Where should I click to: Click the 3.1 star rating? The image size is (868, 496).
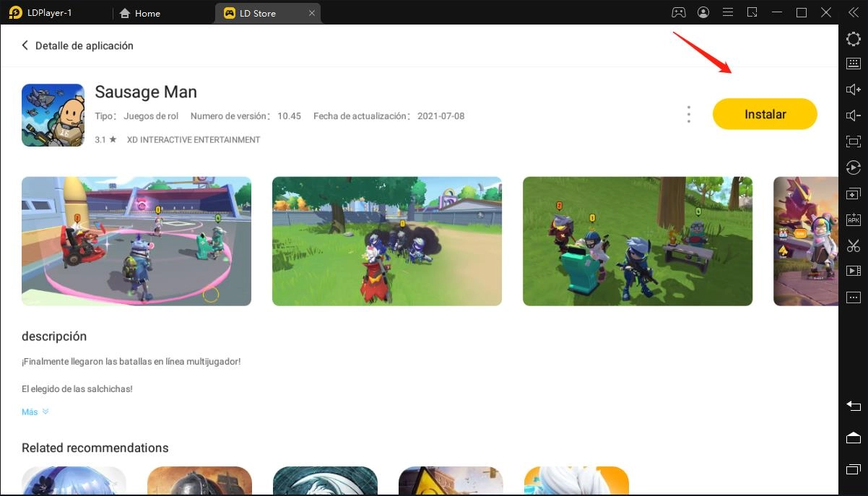(105, 139)
